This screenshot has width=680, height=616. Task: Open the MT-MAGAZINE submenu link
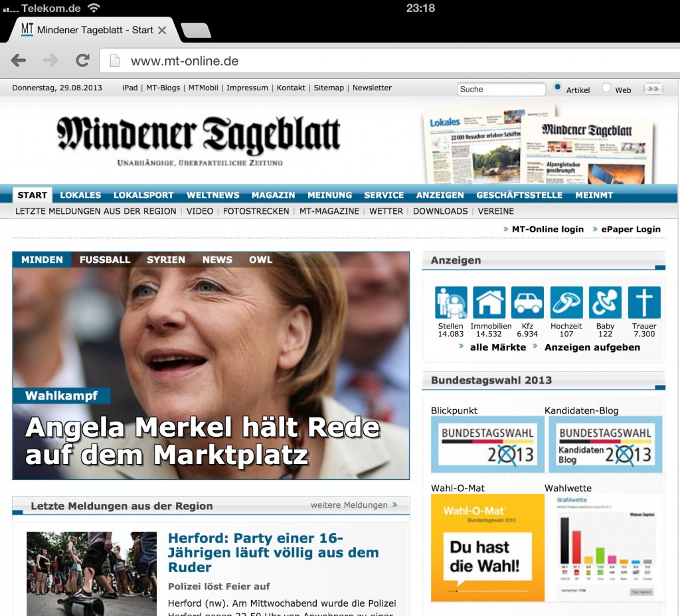tap(329, 211)
